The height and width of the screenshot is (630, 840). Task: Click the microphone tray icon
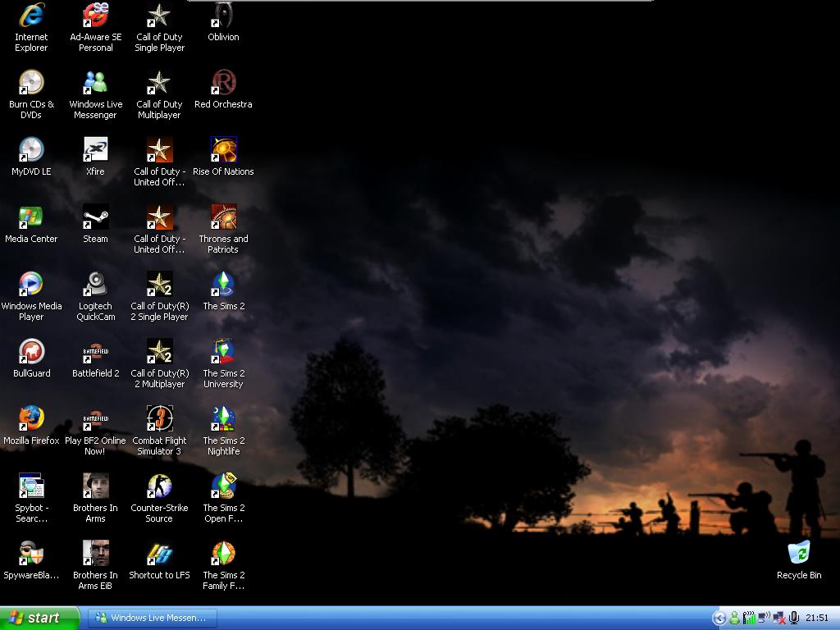(794, 619)
